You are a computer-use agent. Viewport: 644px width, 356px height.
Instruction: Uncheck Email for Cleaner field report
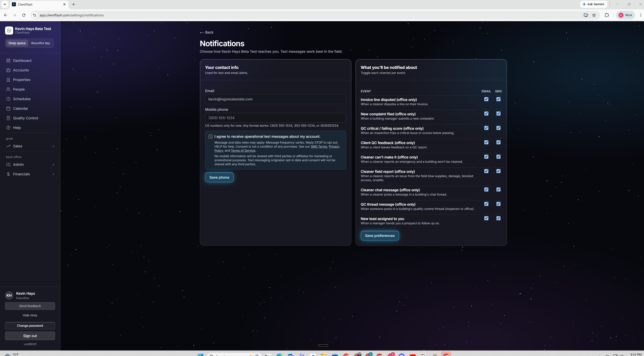(486, 171)
